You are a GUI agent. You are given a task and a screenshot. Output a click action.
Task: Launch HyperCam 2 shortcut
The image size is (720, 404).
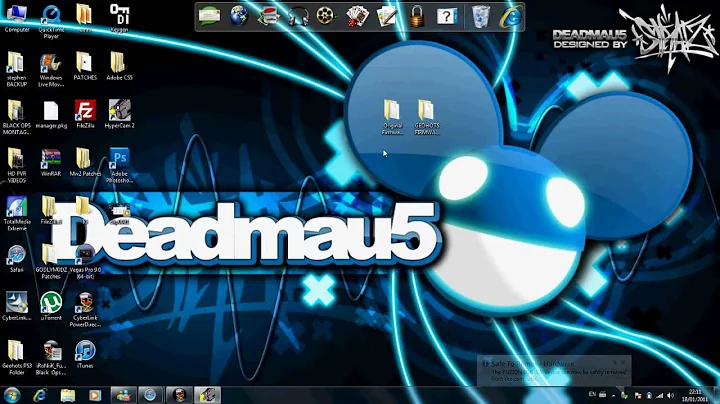coord(119,114)
